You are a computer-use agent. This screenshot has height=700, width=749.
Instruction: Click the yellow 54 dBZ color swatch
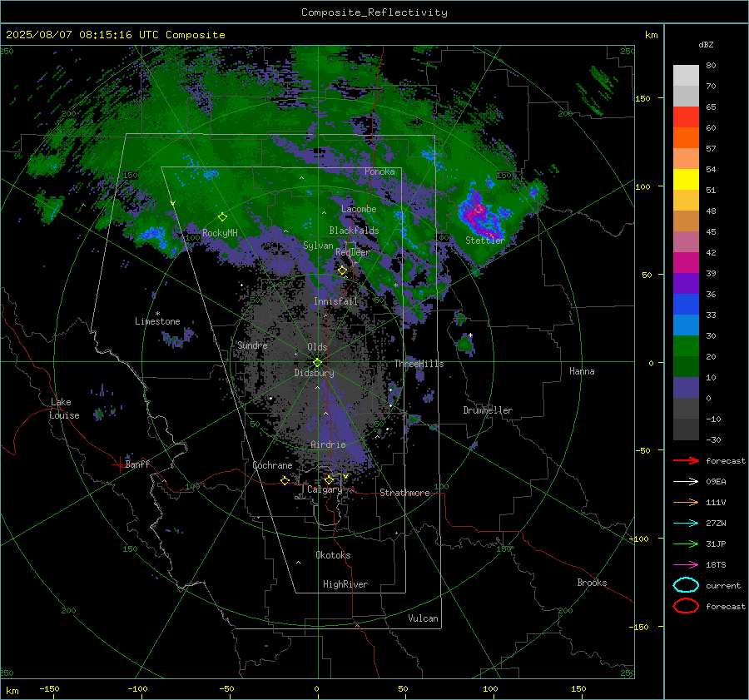tap(686, 179)
